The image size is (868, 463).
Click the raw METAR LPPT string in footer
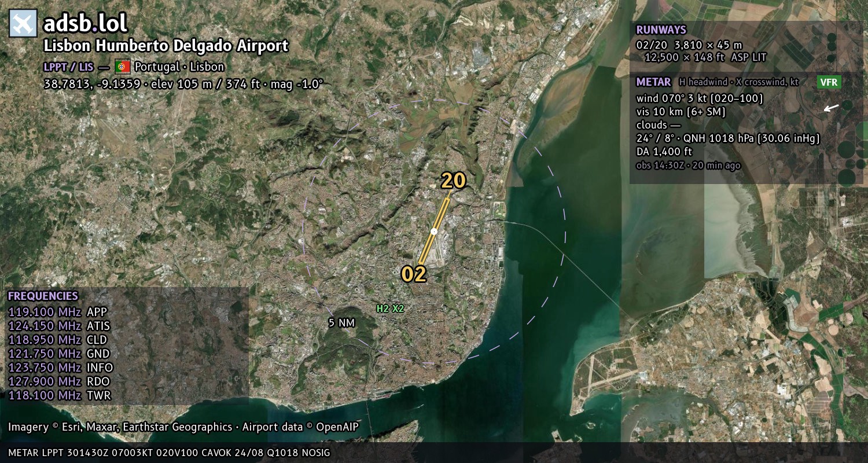(x=169, y=453)
